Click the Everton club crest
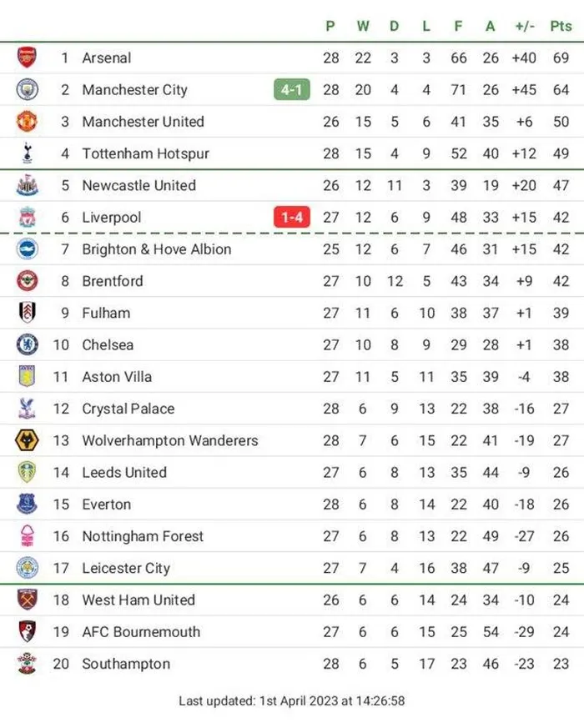The width and height of the screenshot is (584, 728). pos(28,504)
